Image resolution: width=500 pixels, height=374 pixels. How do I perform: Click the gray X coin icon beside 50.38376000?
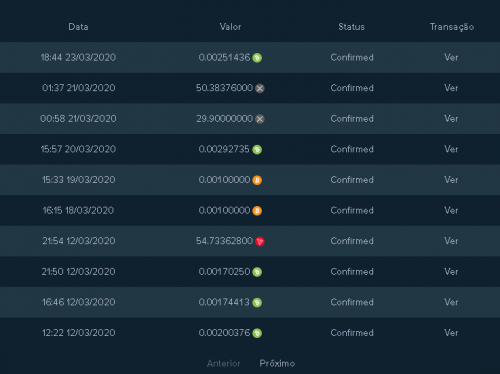click(260, 88)
